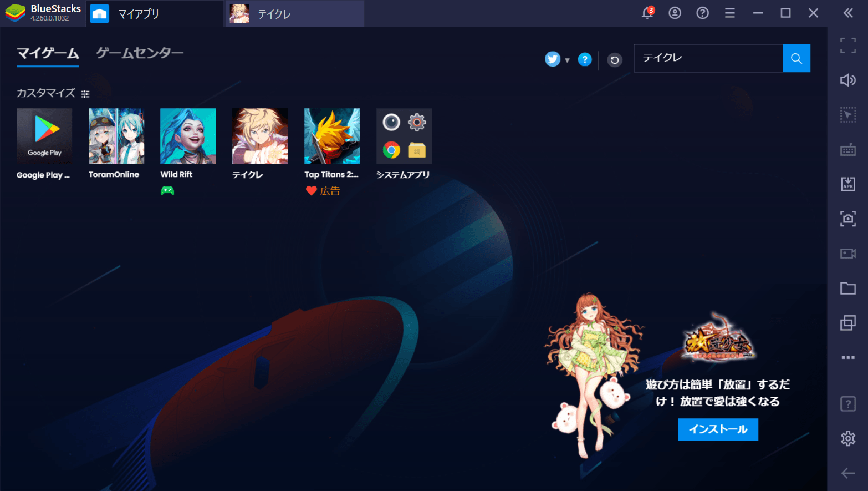Take a screenshot with the camera icon
This screenshot has height=491, width=868.
[848, 219]
